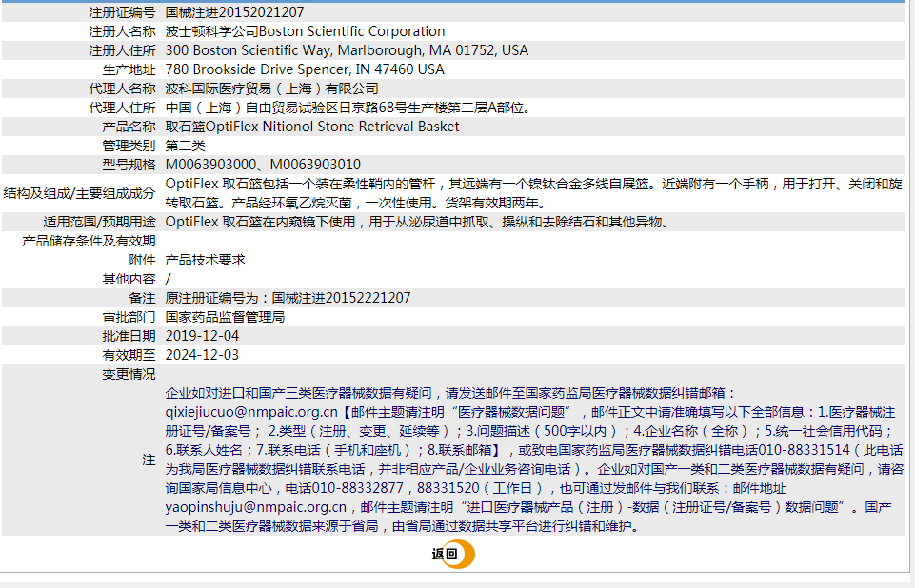The image size is (915, 588).
Task: Click the 适用范围/预期用途 label
Action: (x=99, y=222)
